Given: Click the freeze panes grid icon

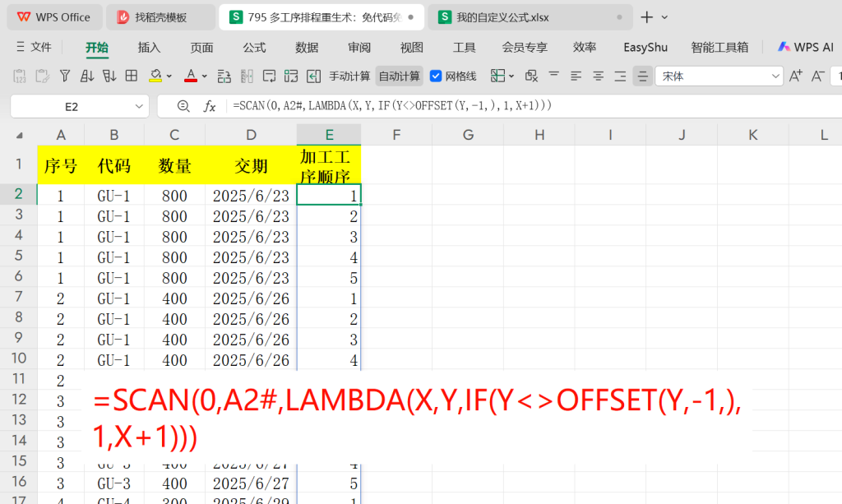Looking at the screenshot, I should point(497,76).
